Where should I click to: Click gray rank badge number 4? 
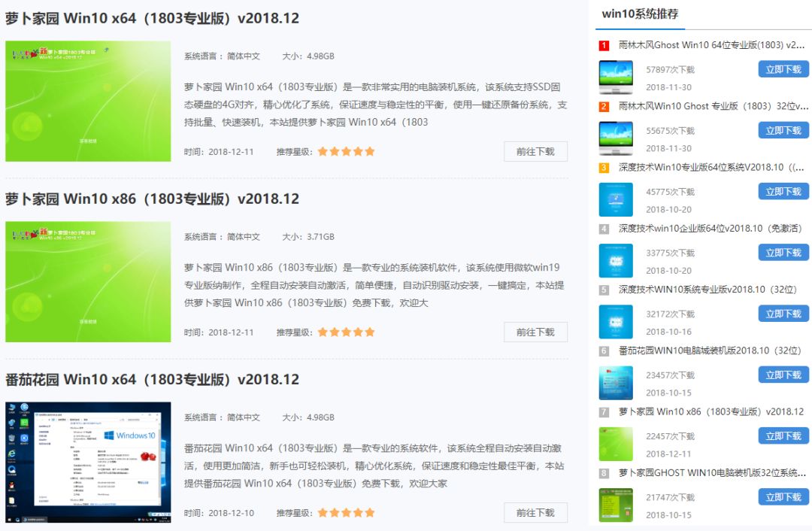(x=604, y=229)
